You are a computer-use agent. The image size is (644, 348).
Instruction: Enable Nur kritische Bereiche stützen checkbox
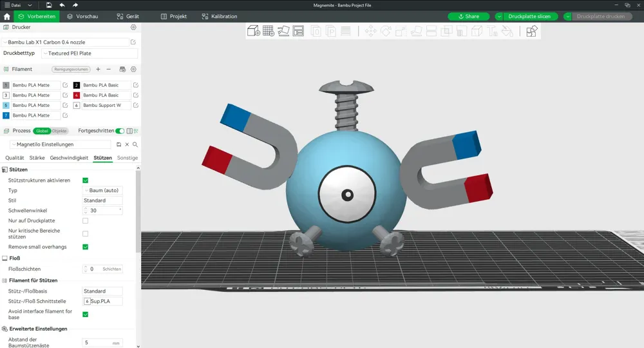[86, 234]
